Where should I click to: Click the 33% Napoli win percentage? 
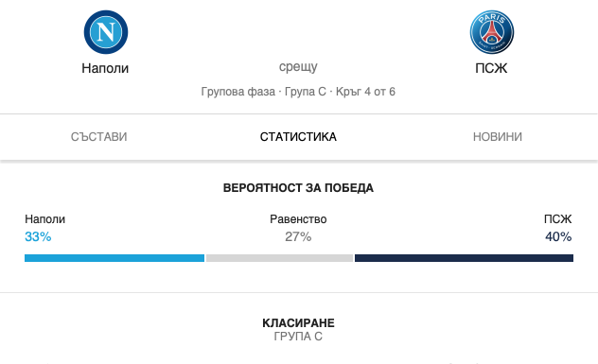pos(38,236)
